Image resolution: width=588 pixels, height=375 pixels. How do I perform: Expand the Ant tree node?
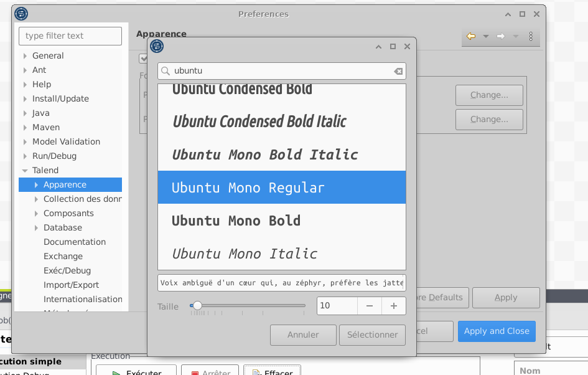(25, 70)
